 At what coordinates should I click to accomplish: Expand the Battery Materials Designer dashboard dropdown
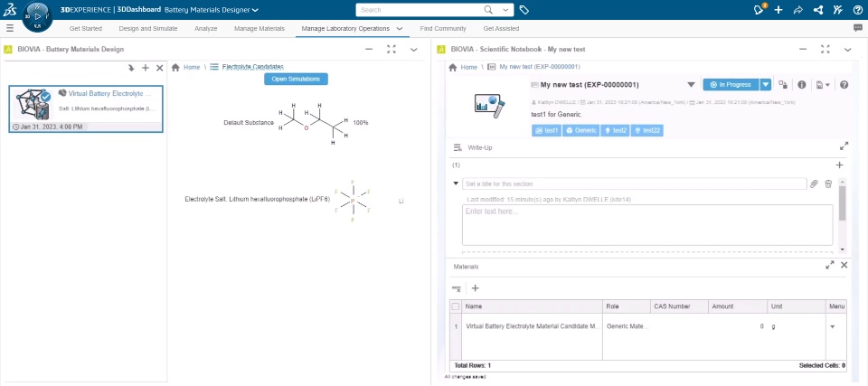pos(255,10)
